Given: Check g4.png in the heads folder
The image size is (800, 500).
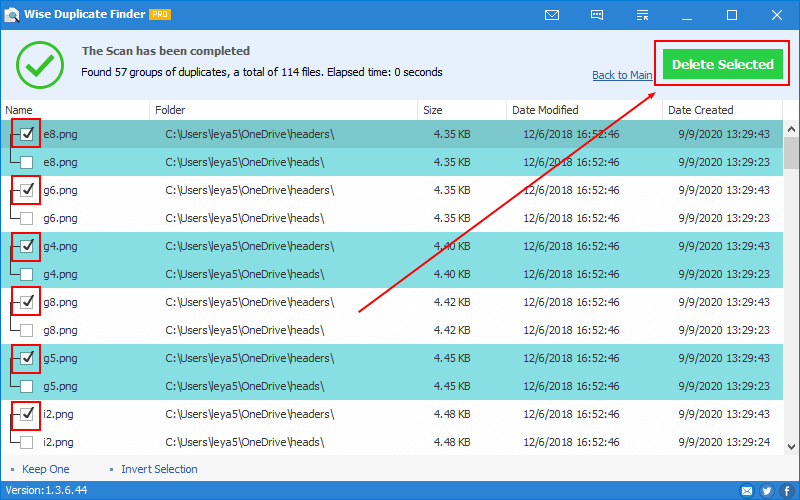Looking at the screenshot, I should click(x=27, y=274).
